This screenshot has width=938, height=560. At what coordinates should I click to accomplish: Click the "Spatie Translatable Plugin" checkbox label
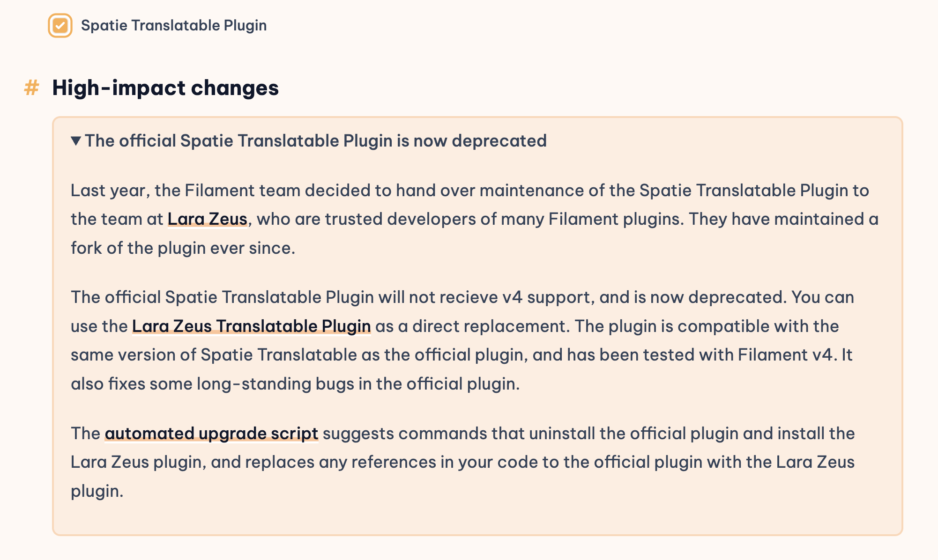(173, 25)
